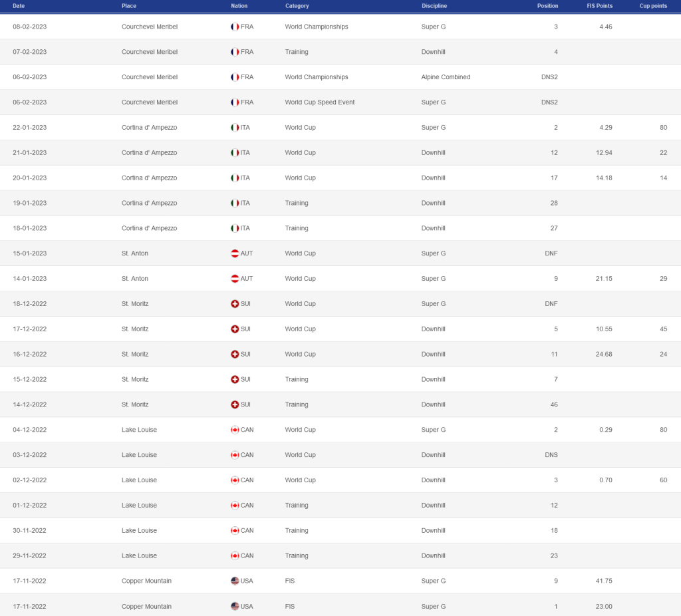The height and width of the screenshot is (616, 681).
Task: Click FIS points value 0.70
Action: (x=605, y=480)
